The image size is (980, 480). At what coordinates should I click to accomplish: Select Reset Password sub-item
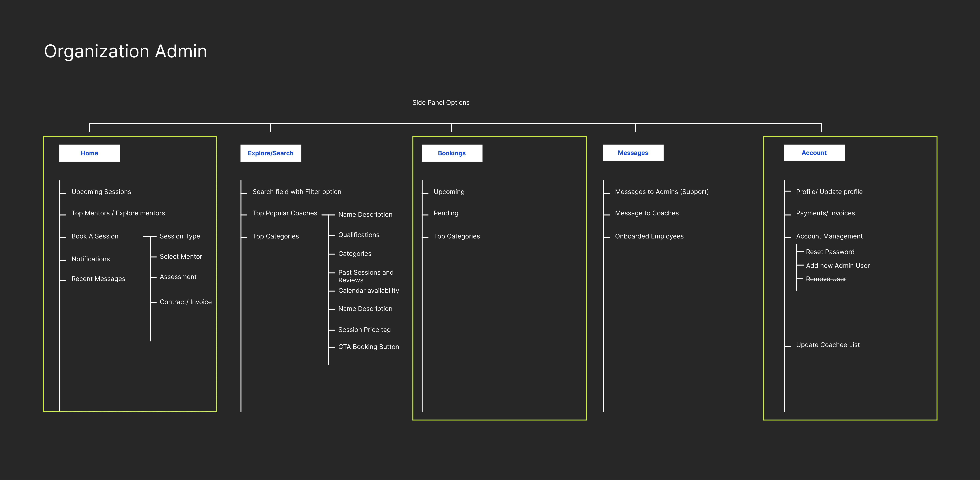click(830, 252)
